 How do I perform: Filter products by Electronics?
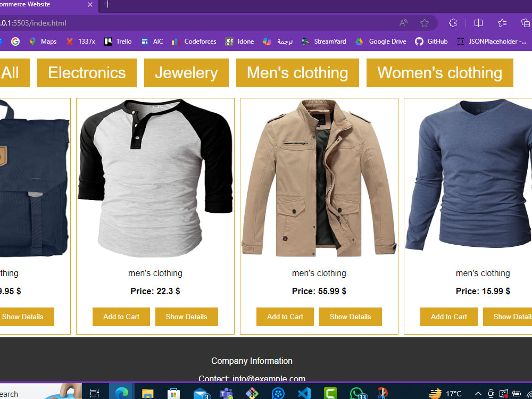coord(87,72)
